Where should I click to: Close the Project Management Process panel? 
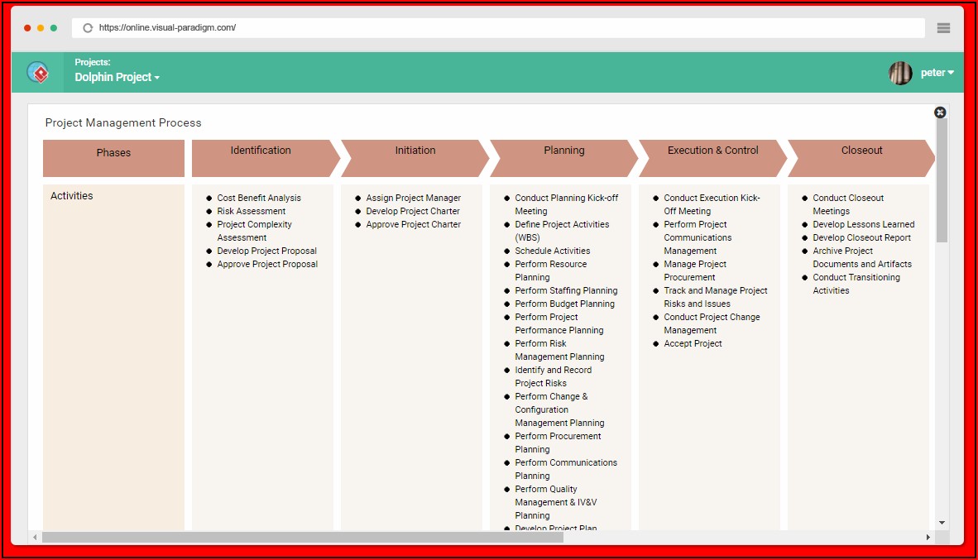pos(940,112)
